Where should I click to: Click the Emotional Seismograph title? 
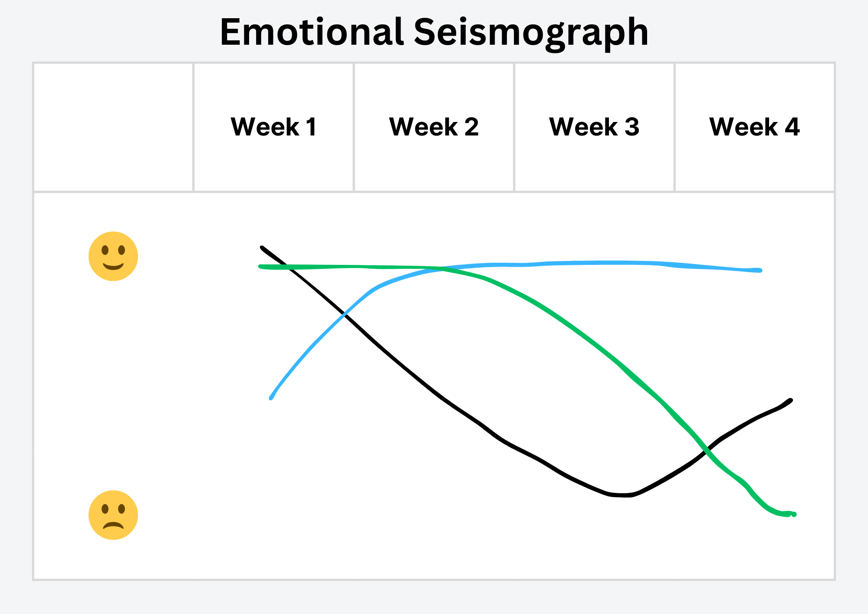pos(434,33)
